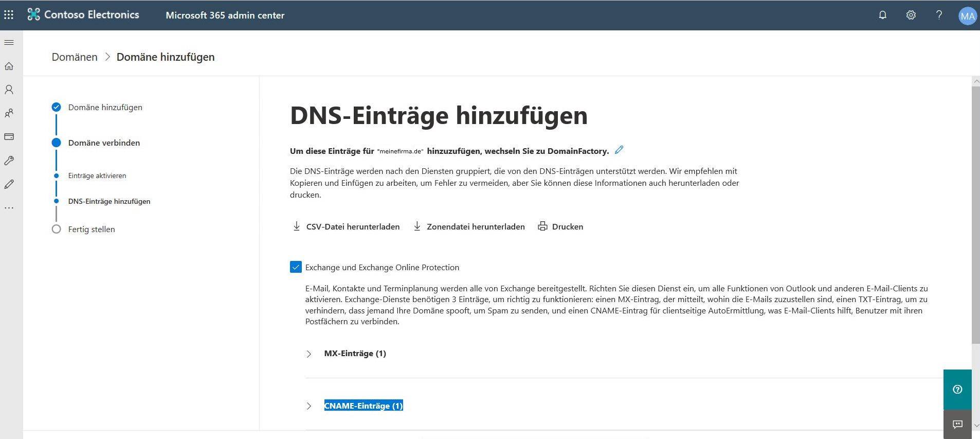Open the app launcher waffle icon
Viewport: 980px width, 439px height.
coord(9,15)
